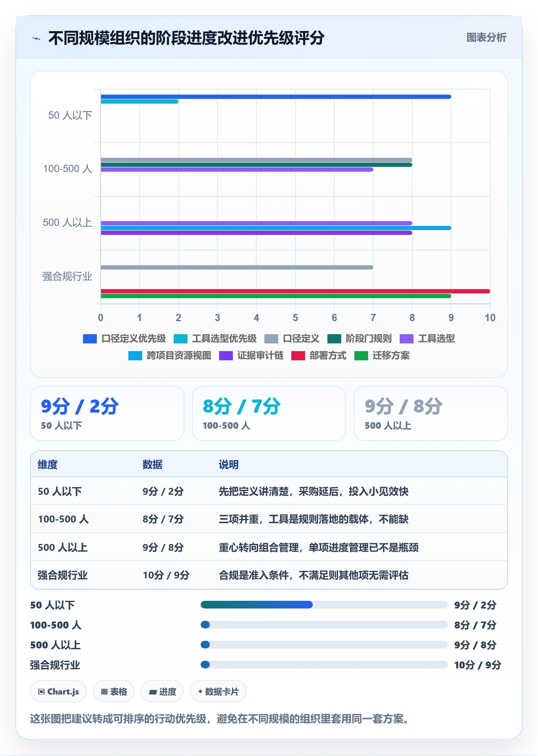Click the 100-500 人 y-axis label
The height and width of the screenshot is (756, 538).
[68, 169]
